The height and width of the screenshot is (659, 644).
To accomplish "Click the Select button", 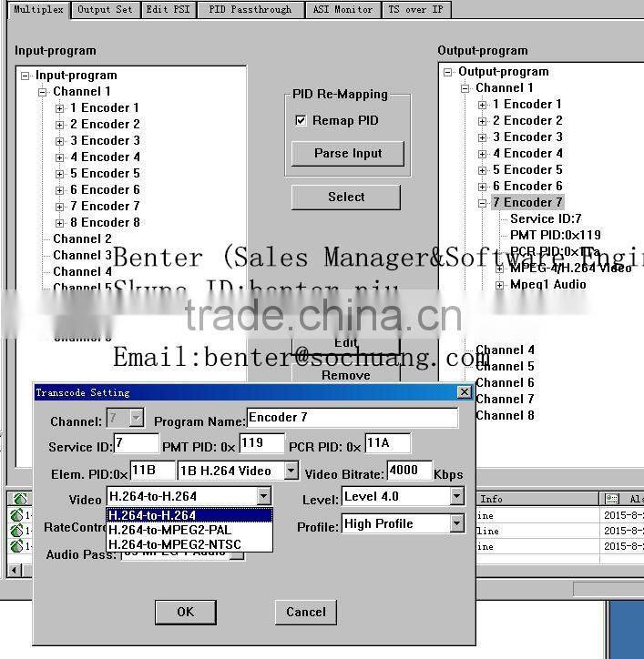I will pyautogui.click(x=346, y=198).
